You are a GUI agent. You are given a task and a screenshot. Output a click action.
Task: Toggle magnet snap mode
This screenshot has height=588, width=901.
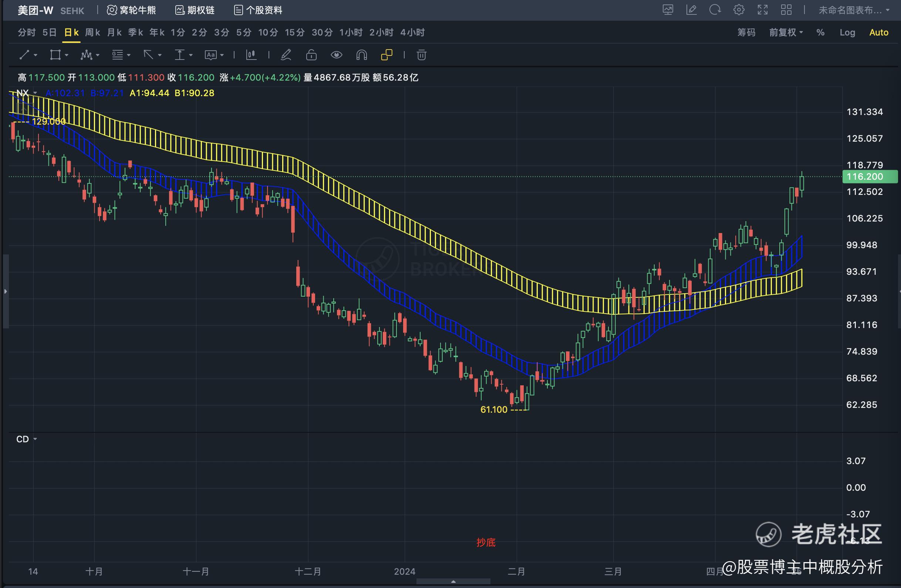point(361,55)
